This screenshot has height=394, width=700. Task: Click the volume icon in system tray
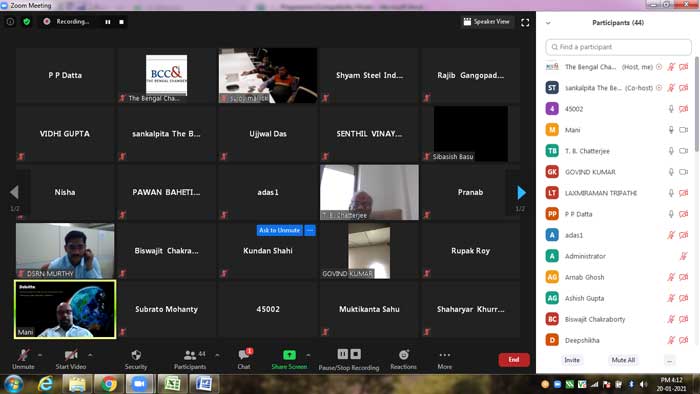pyautogui.click(x=643, y=384)
